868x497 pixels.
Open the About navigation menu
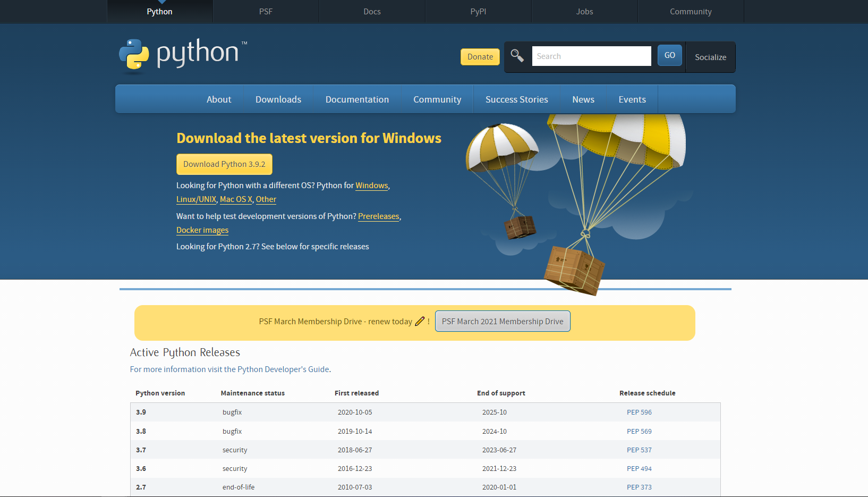pyautogui.click(x=219, y=99)
